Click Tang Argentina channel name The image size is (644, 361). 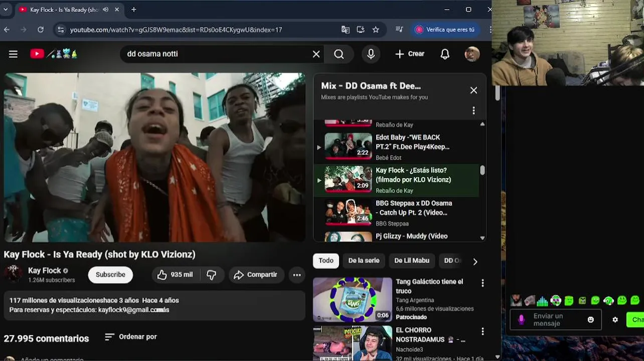[x=415, y=300]
